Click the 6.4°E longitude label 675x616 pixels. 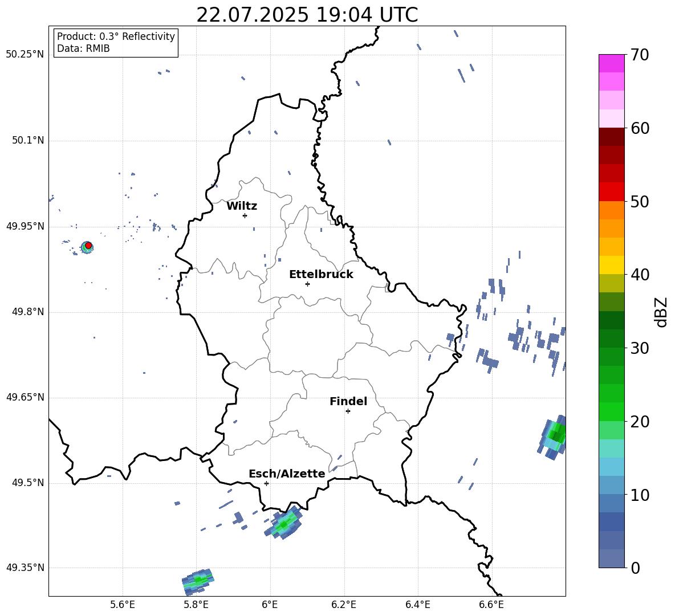[417, 605]
